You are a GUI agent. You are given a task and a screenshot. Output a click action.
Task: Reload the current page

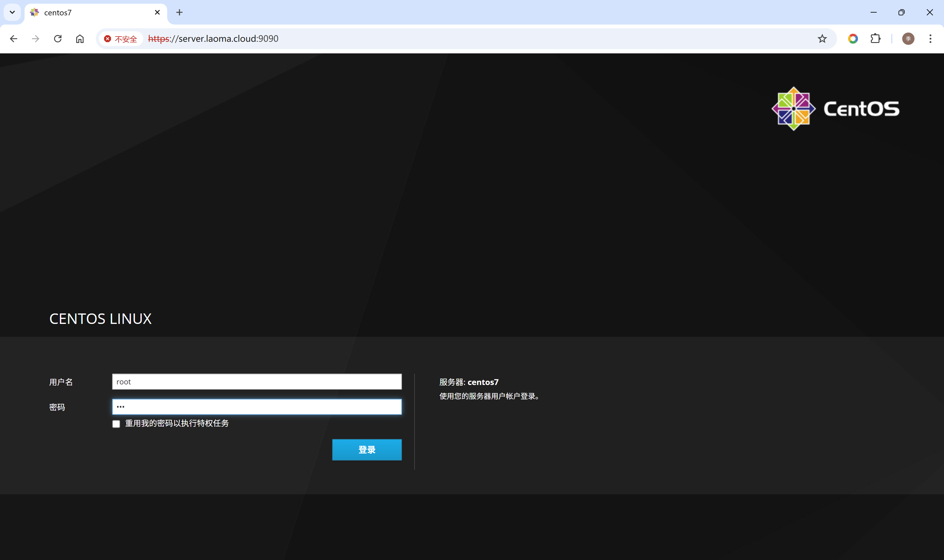(x=58, y=38)
